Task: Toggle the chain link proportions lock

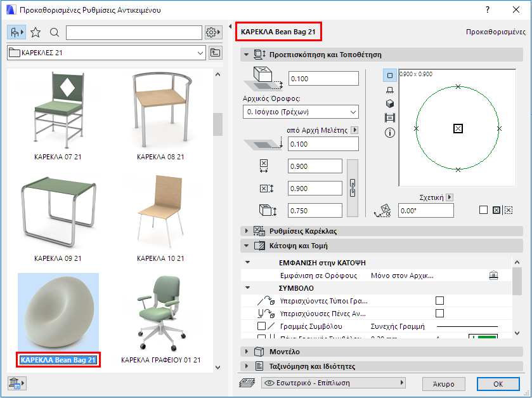Action: [x=353, y=188]
